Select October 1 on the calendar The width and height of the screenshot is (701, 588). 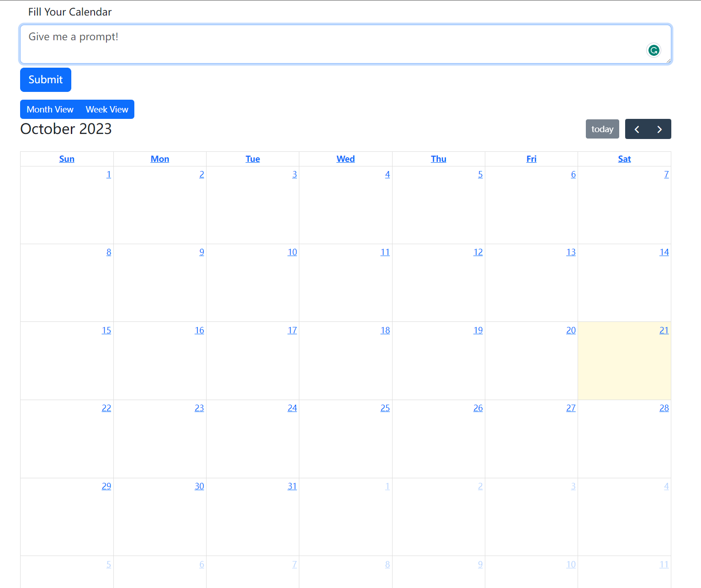click(x=108, y=174)
